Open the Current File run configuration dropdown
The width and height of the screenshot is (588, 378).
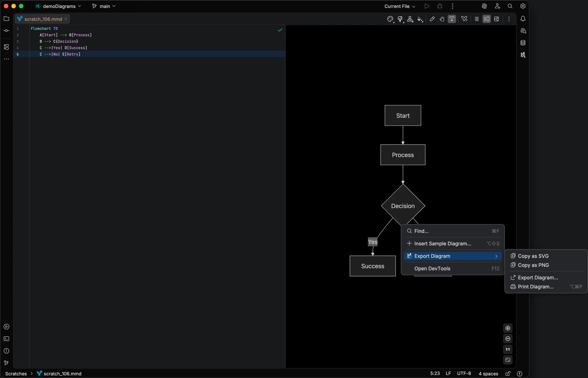pos(400,6)
